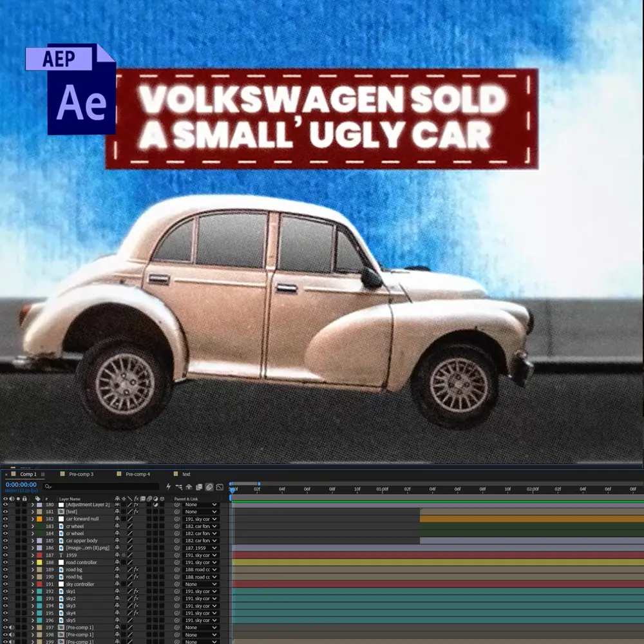Open the composition flowchart (mini-flowchart) icon
This screenshot has width=644, height=644.
click(x=179, y=487)
